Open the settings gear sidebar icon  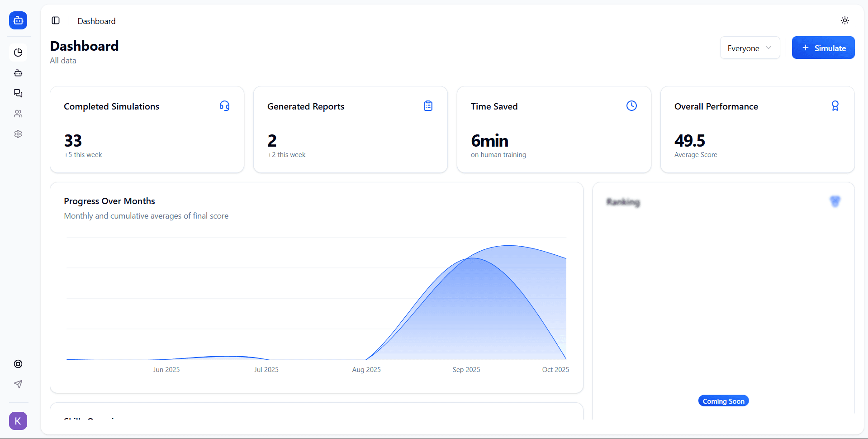18,134
